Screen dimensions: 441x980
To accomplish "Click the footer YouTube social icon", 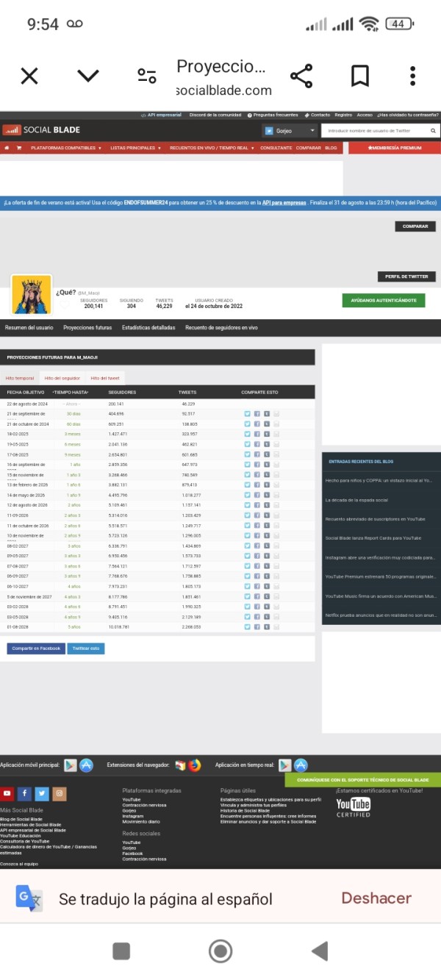I will click(7, 793).
